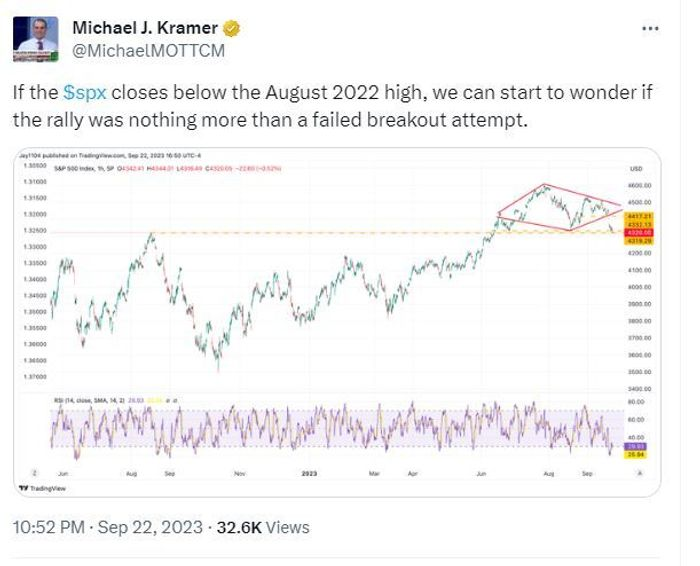700x566 pixels.
Task: Click the Sep 22, 2023 date
Action: [150, 527]
